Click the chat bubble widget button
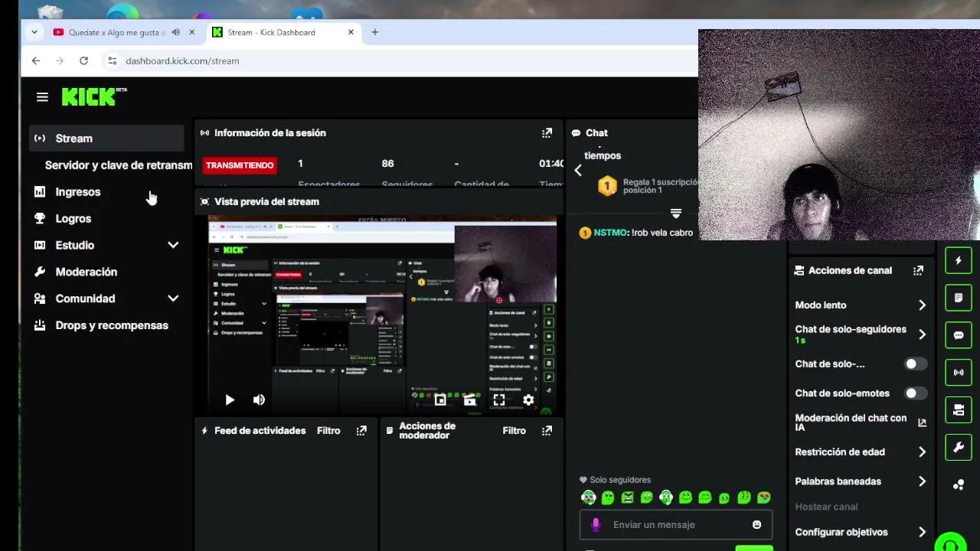 pyautogui.click(x=959, y=335)
